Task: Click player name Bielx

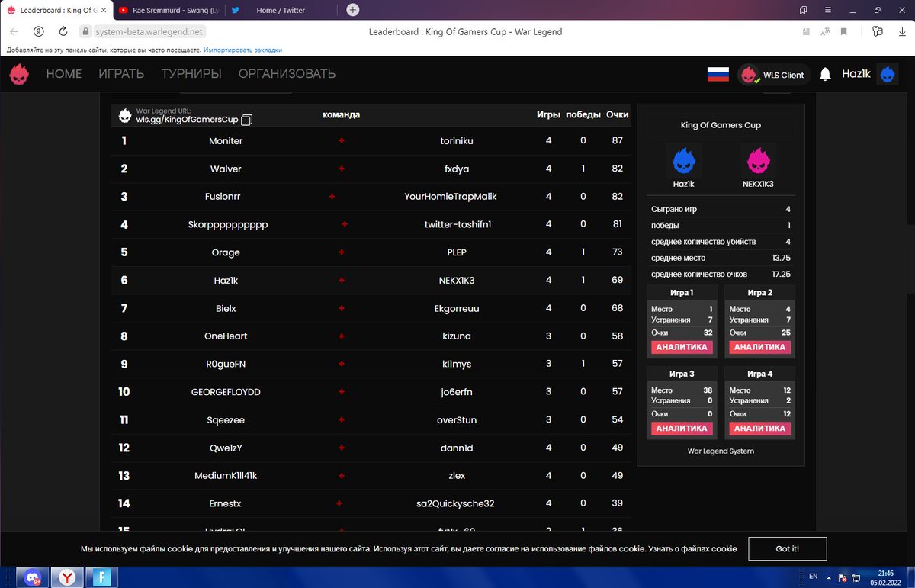Action: coord(226,308)
